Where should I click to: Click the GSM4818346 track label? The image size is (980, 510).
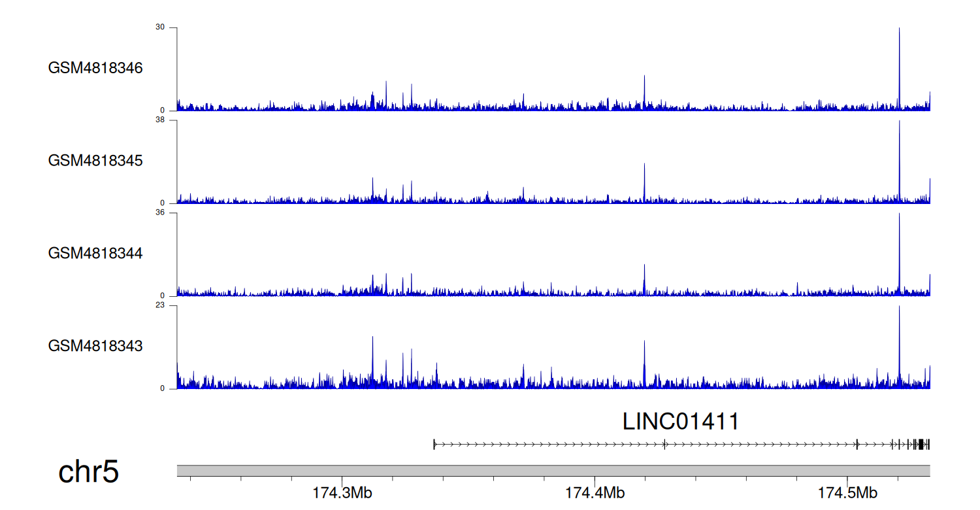point(95,68)
